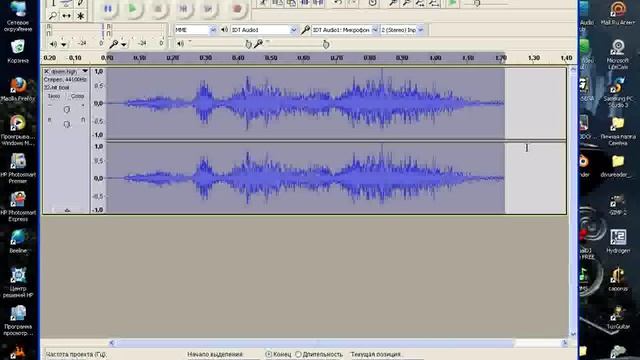
Task: Start playback with the green Play button
Action: tap(133, 9)
